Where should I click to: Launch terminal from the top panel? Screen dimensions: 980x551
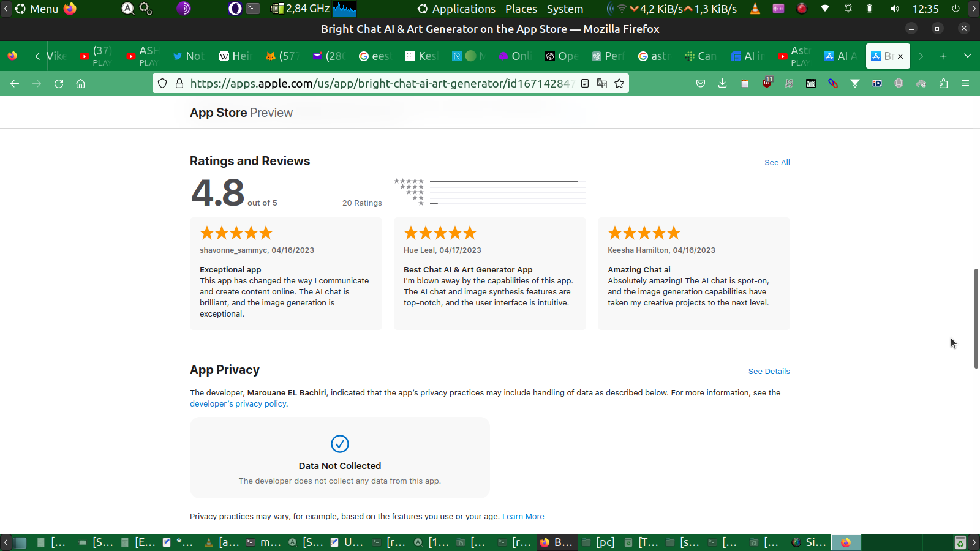[253, 9]
